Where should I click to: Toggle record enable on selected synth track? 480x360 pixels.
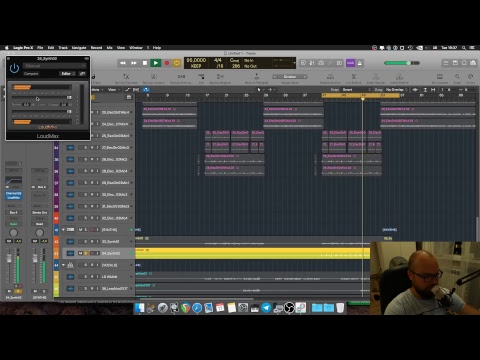(92, 253)
